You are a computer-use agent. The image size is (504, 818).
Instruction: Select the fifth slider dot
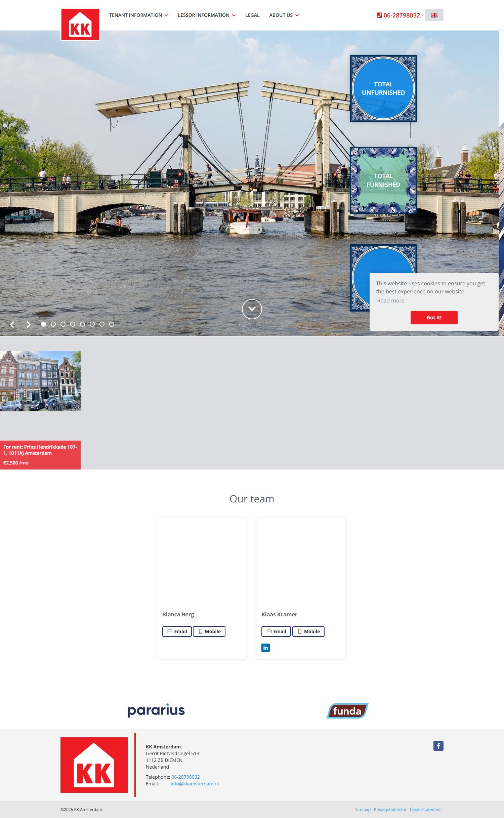click(82, 324)
